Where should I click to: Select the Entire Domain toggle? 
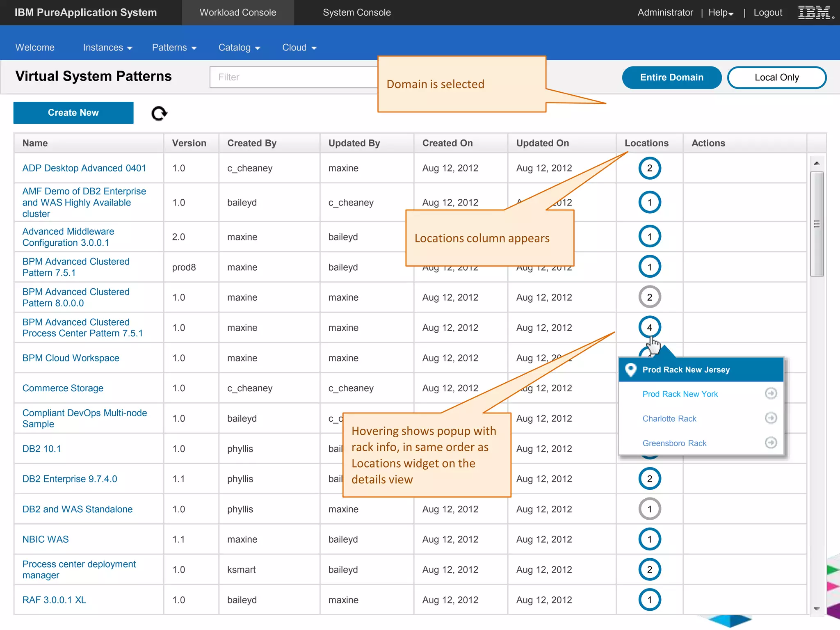pyautogui.click(x=672, y=78)
